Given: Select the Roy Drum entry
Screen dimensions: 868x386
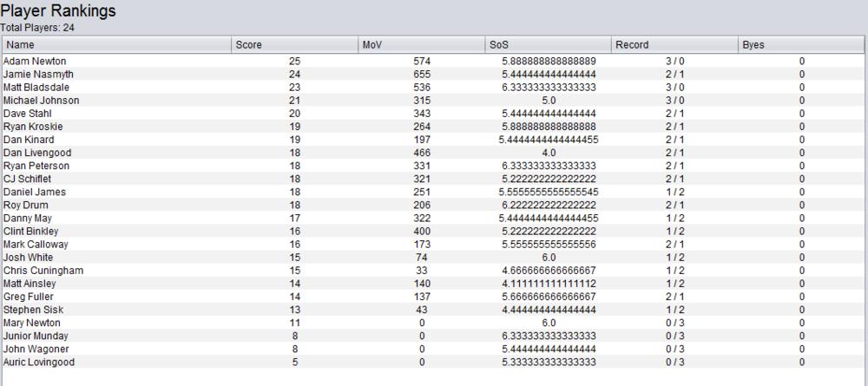Looking at the screenshot, I should coord(25,206).
